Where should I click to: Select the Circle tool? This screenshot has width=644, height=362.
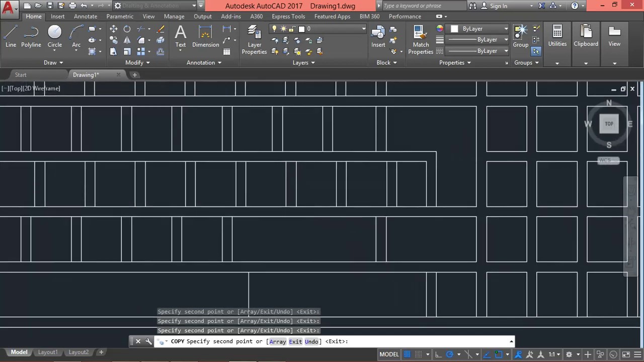click(55, 36)
